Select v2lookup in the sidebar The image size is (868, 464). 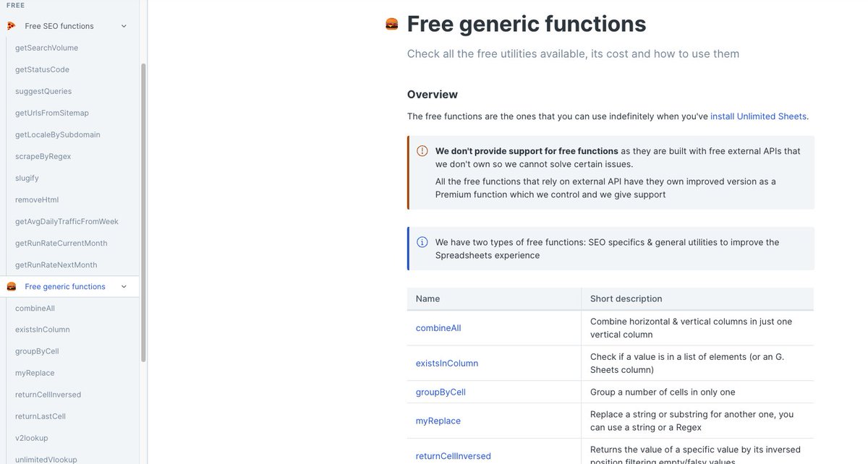pyautogui.click(x=32, y=438)
